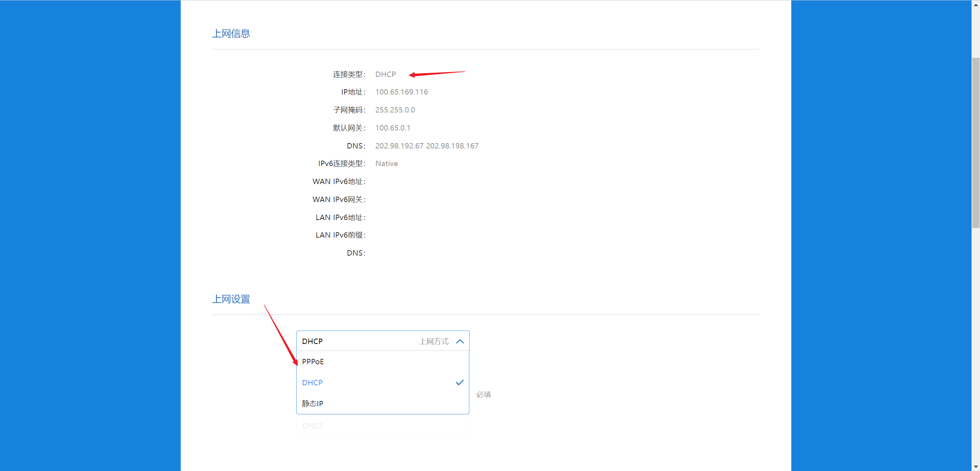Collapse the 上网方式 dropdown chevron
This screenshot has height=471, width=980.
coord(460,341)
